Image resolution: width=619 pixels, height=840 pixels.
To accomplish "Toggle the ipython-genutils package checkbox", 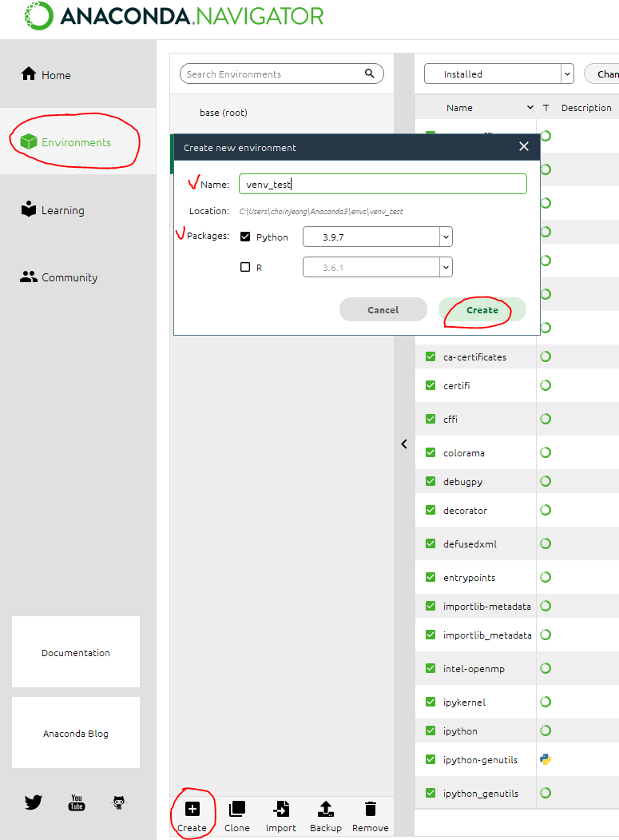I will click(x=431, y=759).
